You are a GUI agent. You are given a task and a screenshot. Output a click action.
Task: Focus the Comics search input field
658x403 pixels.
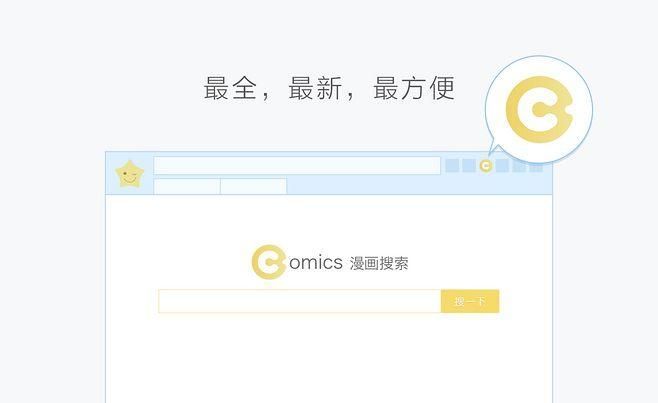click(x=300, y=301)
